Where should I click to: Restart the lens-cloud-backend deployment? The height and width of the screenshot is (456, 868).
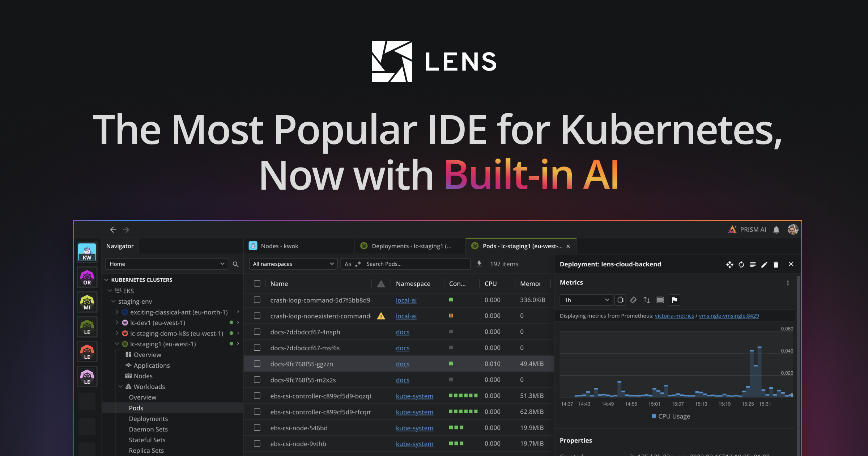[x=741, y=265]
